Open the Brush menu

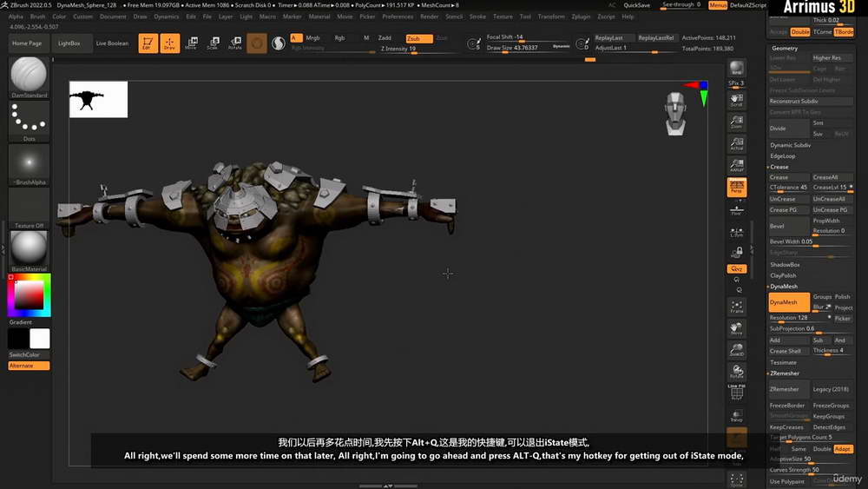point(37,17)
